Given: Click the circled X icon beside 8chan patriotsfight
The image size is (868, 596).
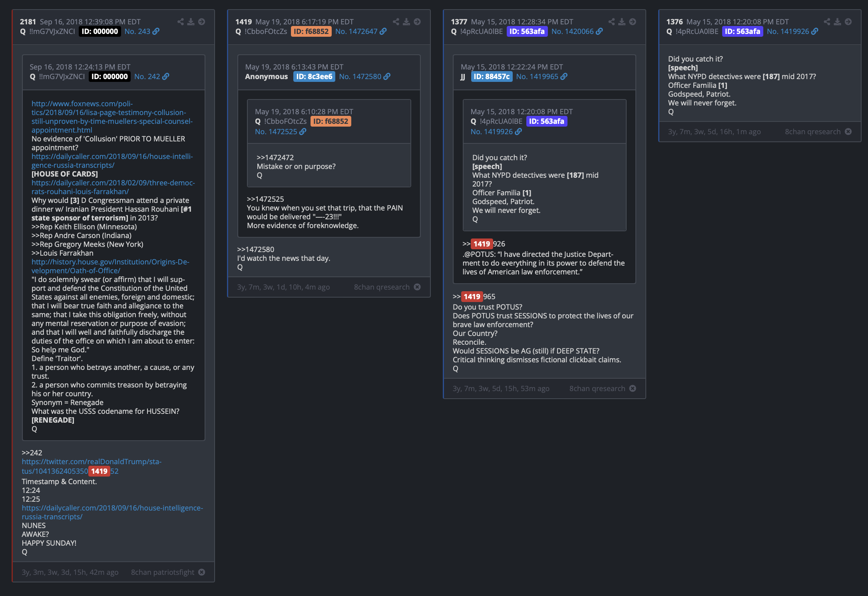Looking at the screenshot, I should [x=202, y=572].
